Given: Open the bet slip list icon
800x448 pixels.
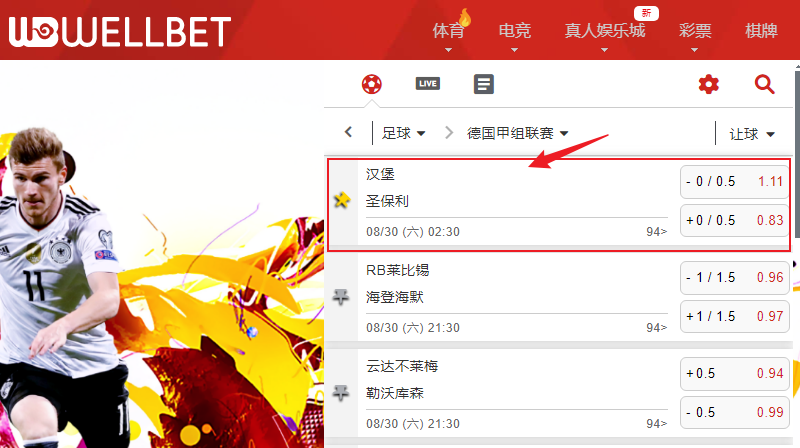Looking at the screenshot, I should point(484,84).
